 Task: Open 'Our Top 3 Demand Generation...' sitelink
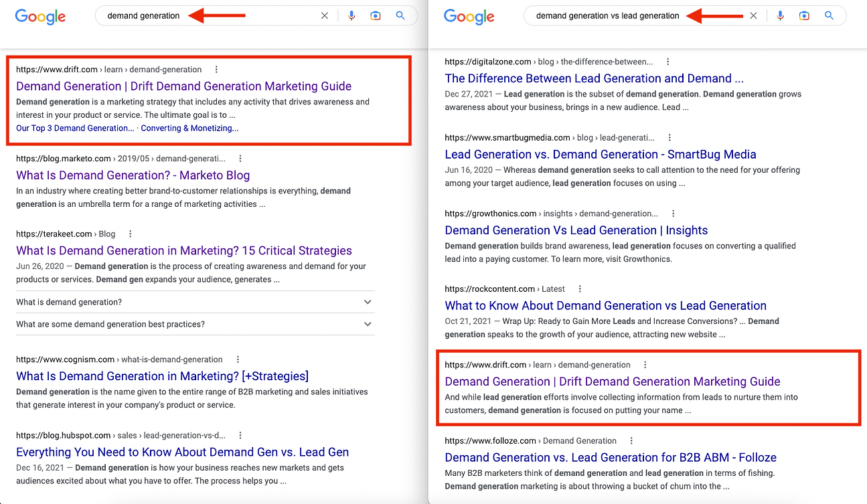pos(75,128)
